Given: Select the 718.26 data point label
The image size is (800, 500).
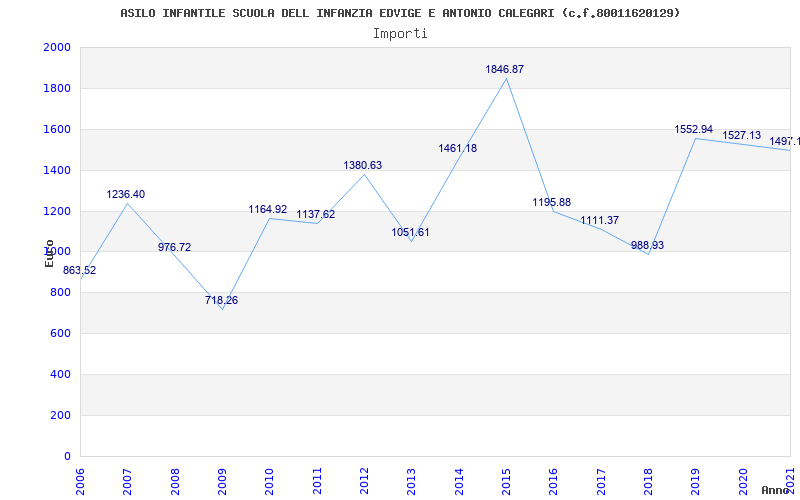Looking at the screenshot, I should (x=221, y=301).
